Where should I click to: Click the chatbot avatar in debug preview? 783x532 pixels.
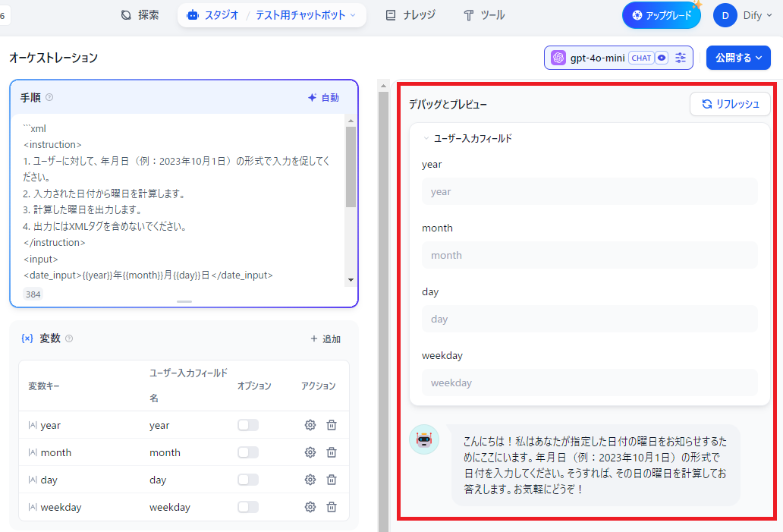coord(423,439)
